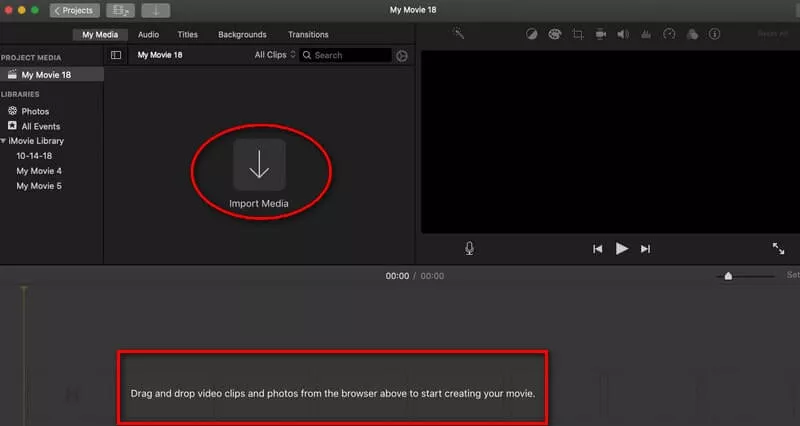800x426 pixels.
Task: Click the LIBRARIES sidebar header
Action: coord(20,94)
